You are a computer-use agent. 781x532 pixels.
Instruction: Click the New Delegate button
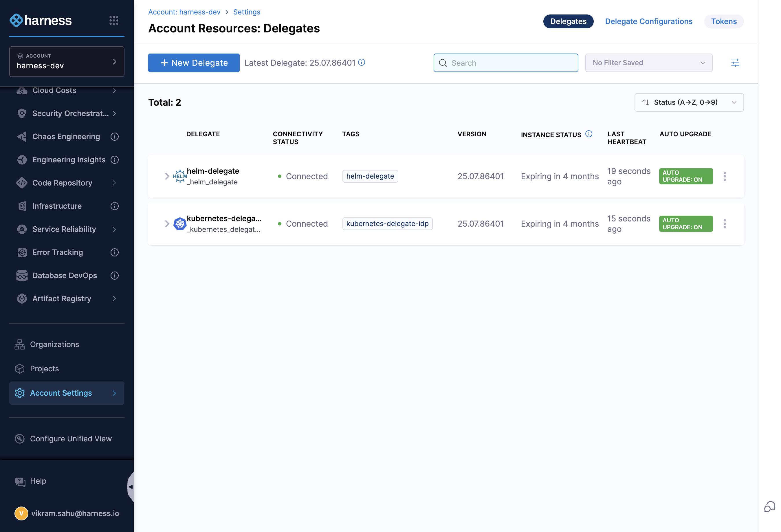(194, 63)
